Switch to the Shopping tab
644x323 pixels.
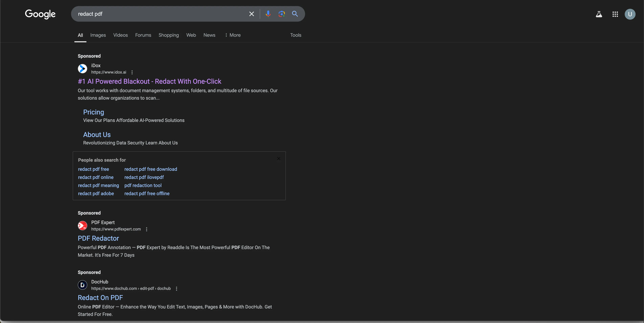pyautogui.click(x=169, y=35)
